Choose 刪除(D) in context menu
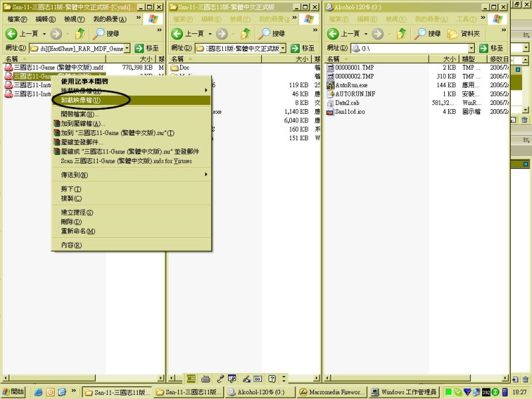 pos(131,221)
